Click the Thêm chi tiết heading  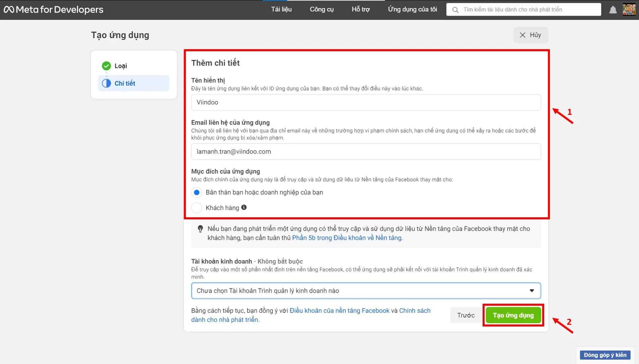(x=215, y=63)
